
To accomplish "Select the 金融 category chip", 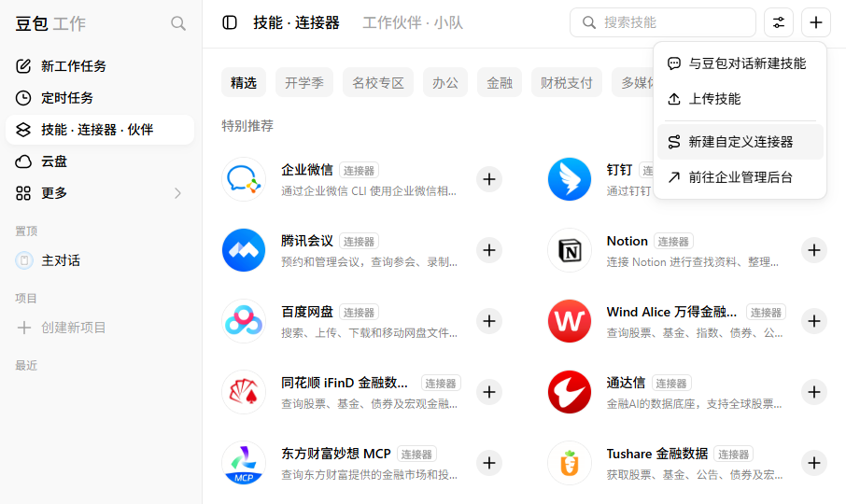I will tap(500, 82).
